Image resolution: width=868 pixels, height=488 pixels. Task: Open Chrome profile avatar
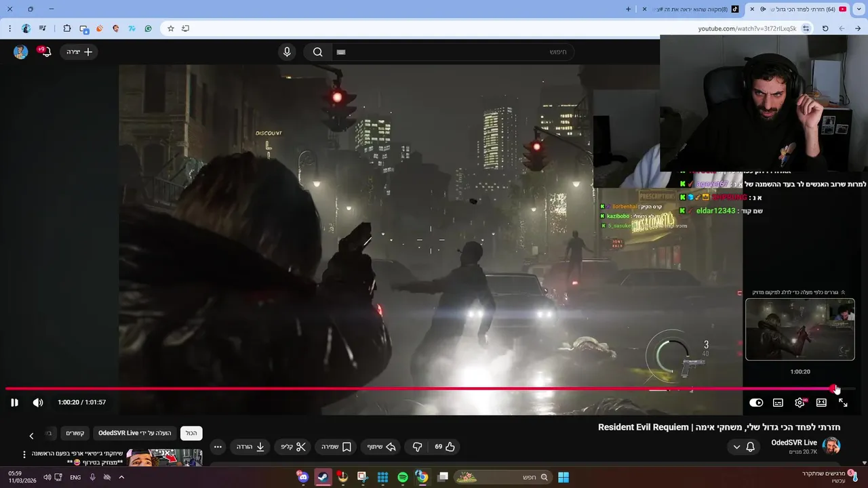click(26, 28)
